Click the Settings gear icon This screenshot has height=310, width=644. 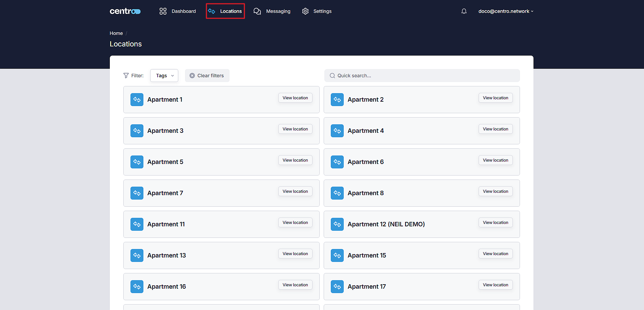pos(305,11)
